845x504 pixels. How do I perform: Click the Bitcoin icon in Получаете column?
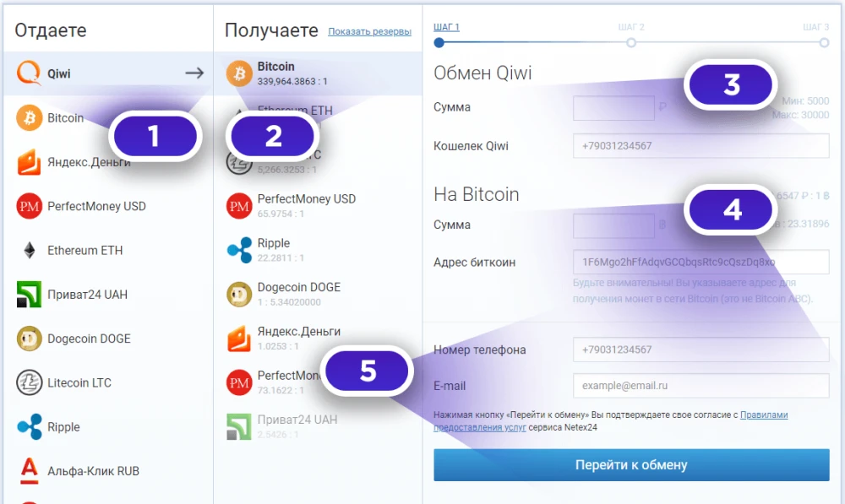tap(239, 73)
